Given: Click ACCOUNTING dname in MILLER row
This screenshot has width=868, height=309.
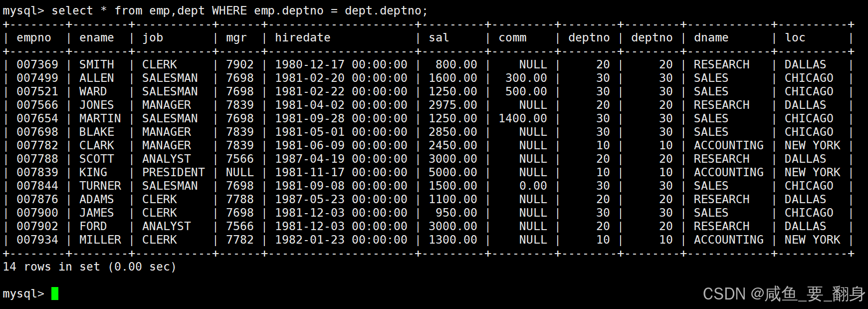Looking at the screenshot, I should pos(729,240).
